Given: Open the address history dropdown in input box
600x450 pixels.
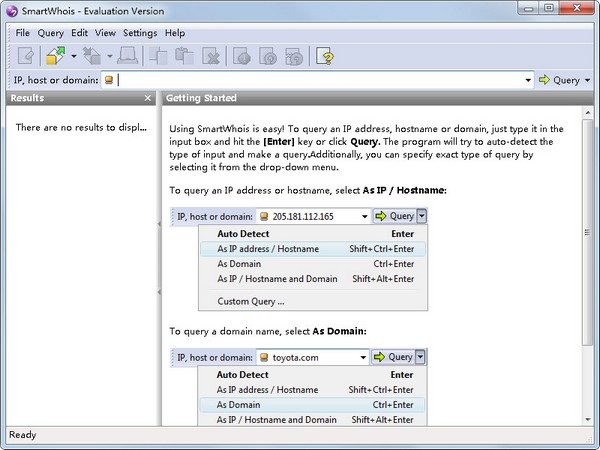Looking at the screenshot, I should (x=528, y=80).
